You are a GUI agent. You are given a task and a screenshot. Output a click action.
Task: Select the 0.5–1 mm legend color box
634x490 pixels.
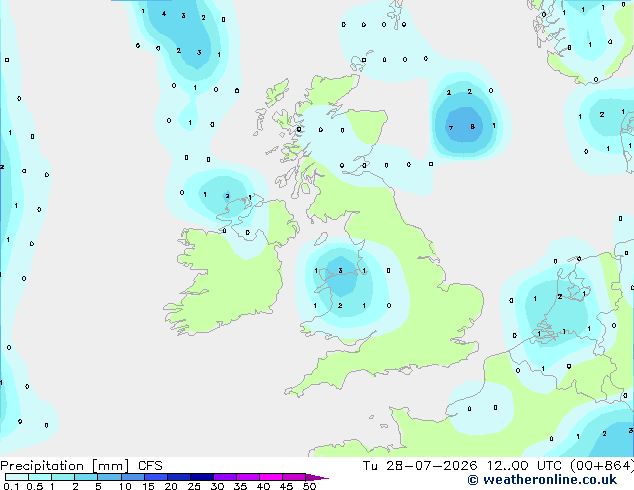click(40, 477)
